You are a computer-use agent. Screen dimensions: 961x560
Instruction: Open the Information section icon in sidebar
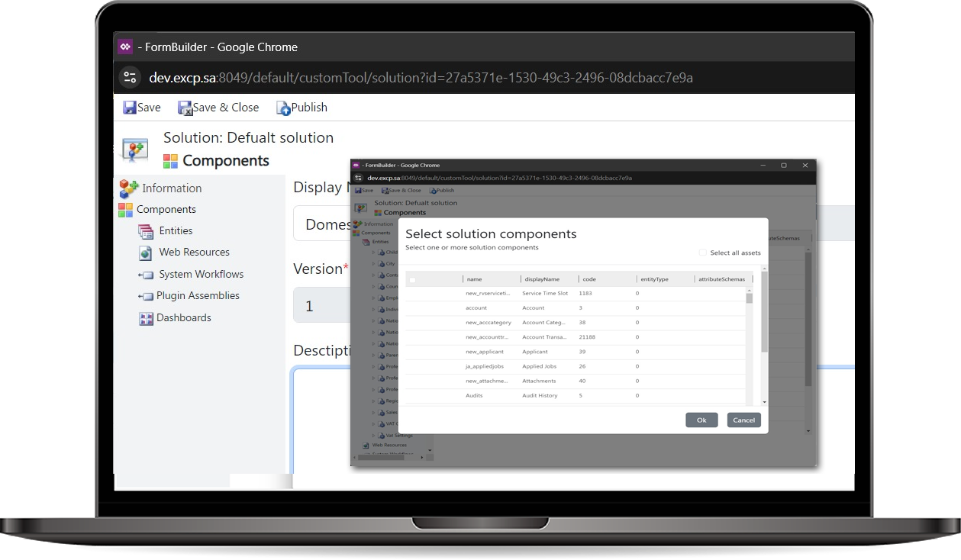pyautogui.click(x=128, y=188)
